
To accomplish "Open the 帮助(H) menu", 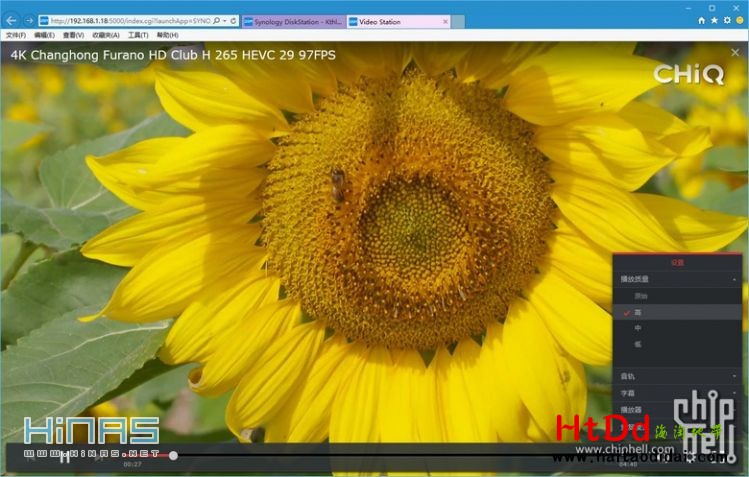I will click(x=167, y=35).
